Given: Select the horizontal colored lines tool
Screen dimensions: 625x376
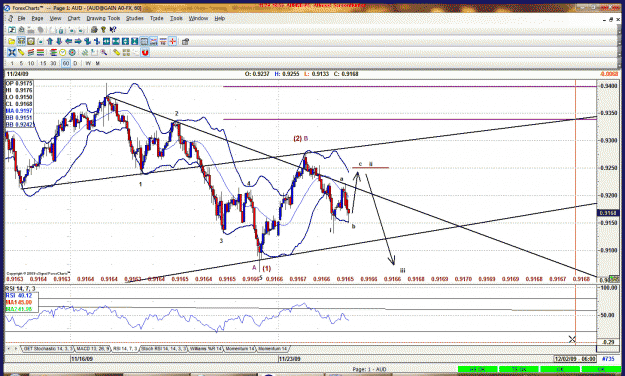Looking at the screenshot, I should coord(40,52).
